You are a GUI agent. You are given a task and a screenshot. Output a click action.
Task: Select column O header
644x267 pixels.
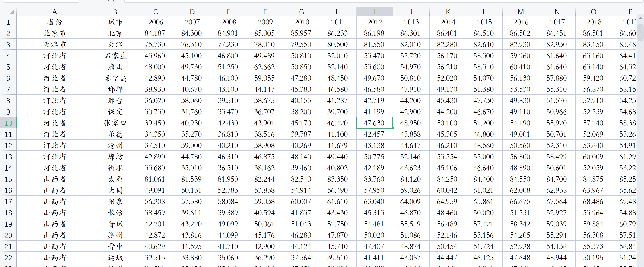pyautogui.click(x=594, y=12)
